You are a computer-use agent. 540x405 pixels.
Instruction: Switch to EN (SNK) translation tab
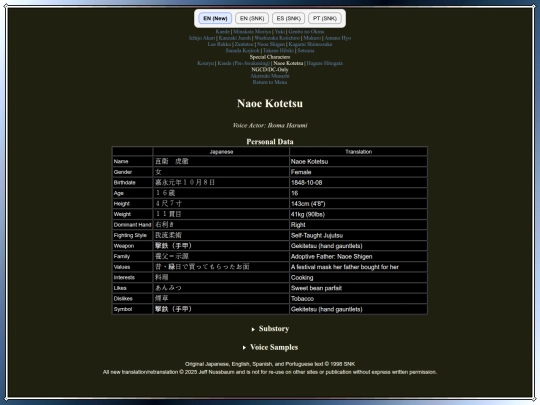tap(252, 18)
